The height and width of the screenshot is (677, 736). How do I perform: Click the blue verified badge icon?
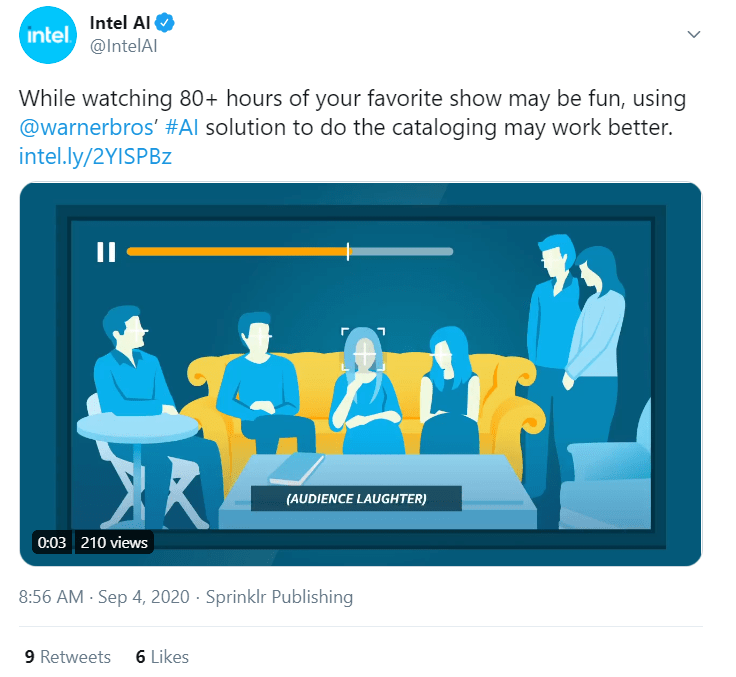pos(164,23)
